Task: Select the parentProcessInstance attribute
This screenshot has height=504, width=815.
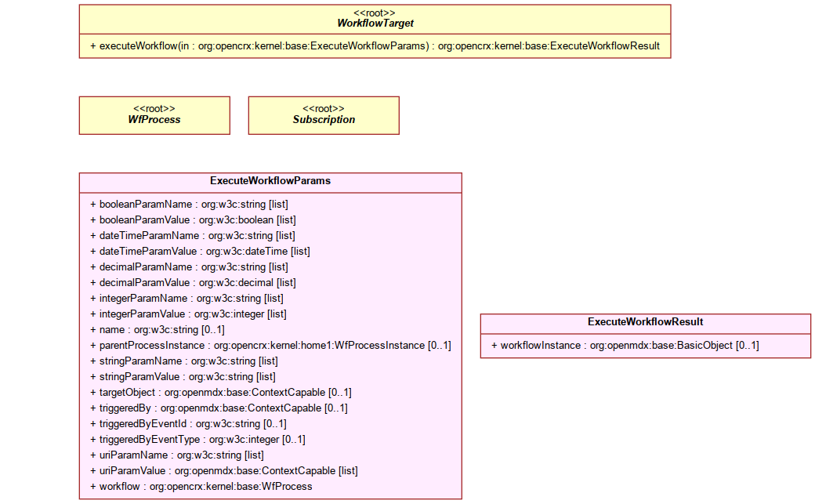Action: [x=270, y=346]
